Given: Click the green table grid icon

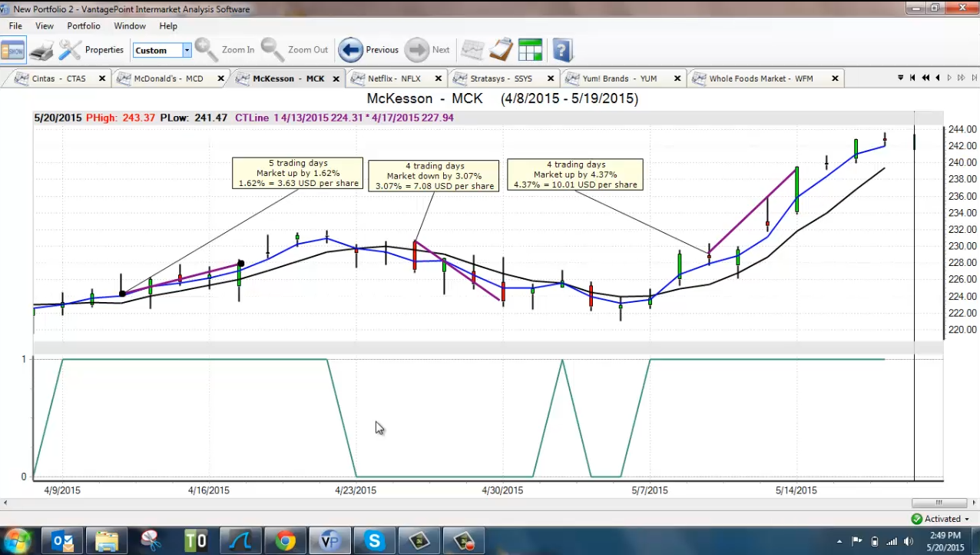Looking at the screenshot, I should pos(530,50).
